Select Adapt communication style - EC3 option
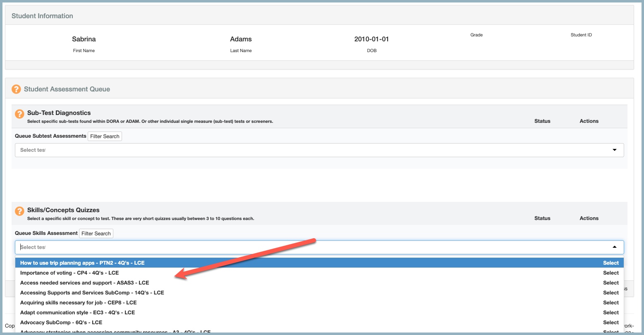The image size is (644, 335). 77,313
